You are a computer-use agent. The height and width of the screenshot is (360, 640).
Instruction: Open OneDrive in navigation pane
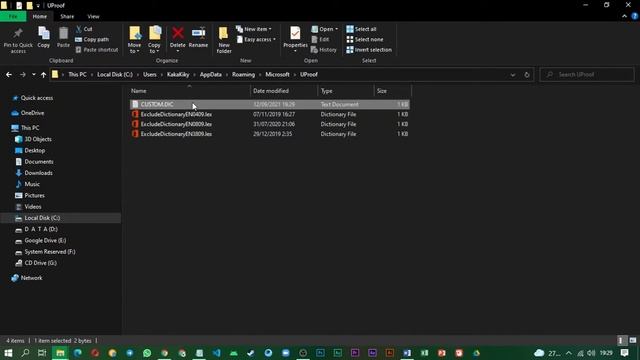pyautogui.click(x=28, y=113)
